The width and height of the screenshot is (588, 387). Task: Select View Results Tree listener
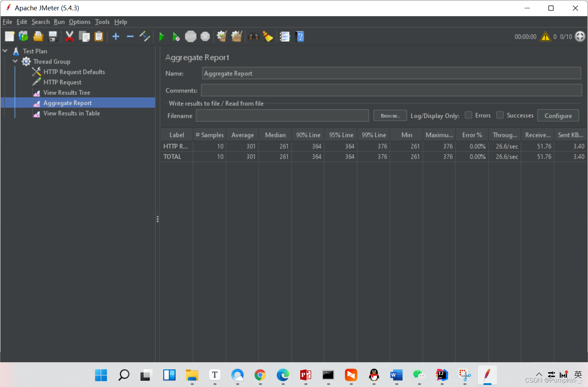tap(66, 92)
